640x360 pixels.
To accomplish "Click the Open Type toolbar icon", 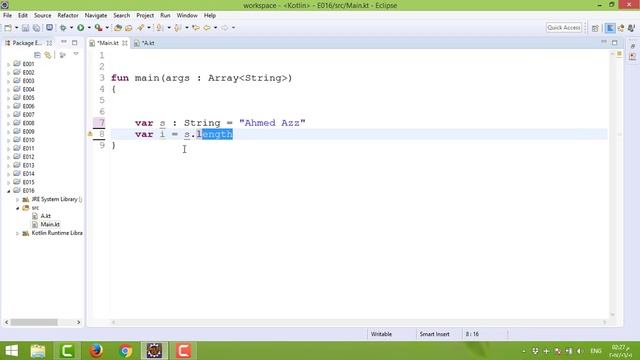I will (118, 28).
